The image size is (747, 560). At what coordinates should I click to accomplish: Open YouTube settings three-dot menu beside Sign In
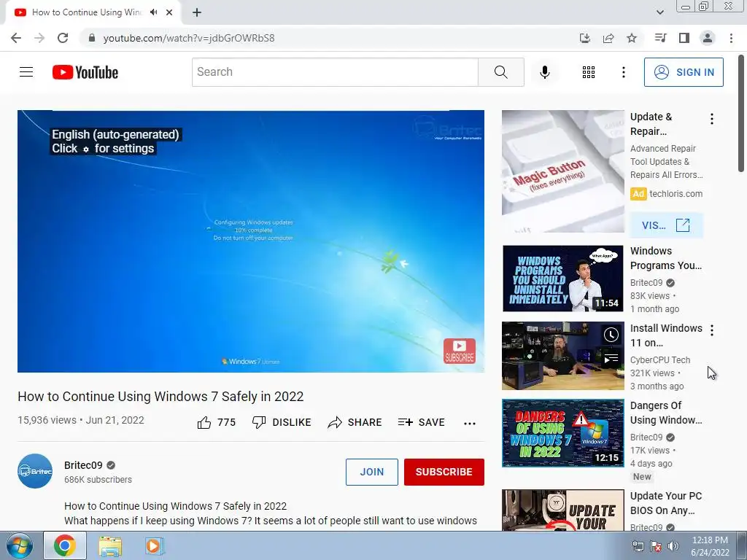coord(623,72)
